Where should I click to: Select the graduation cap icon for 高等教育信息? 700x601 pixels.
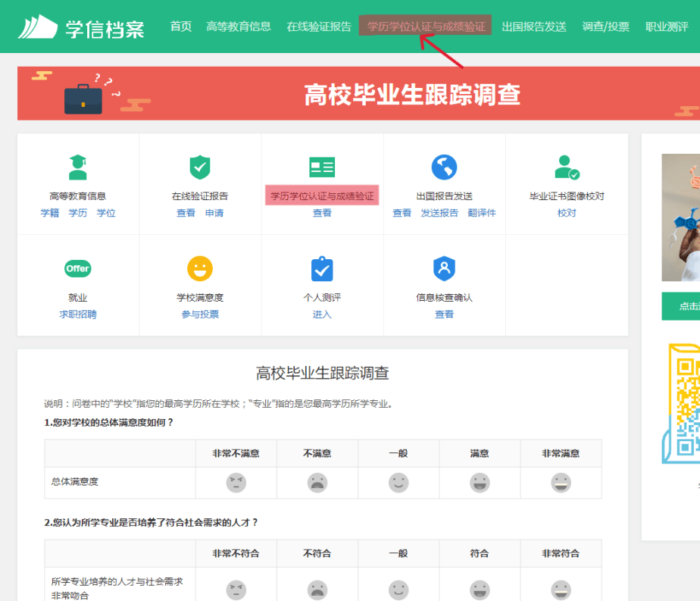[x=78, y=166]
